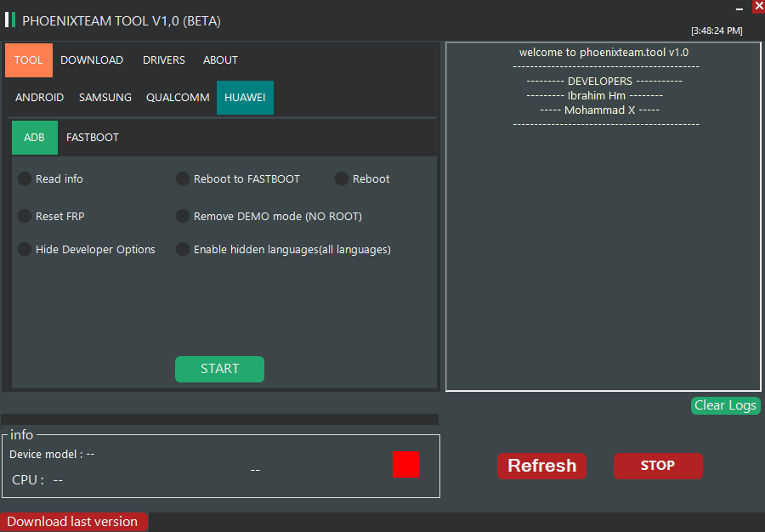Click the green START button
This screenshot has width=765, height=532.
click(219, 369)
